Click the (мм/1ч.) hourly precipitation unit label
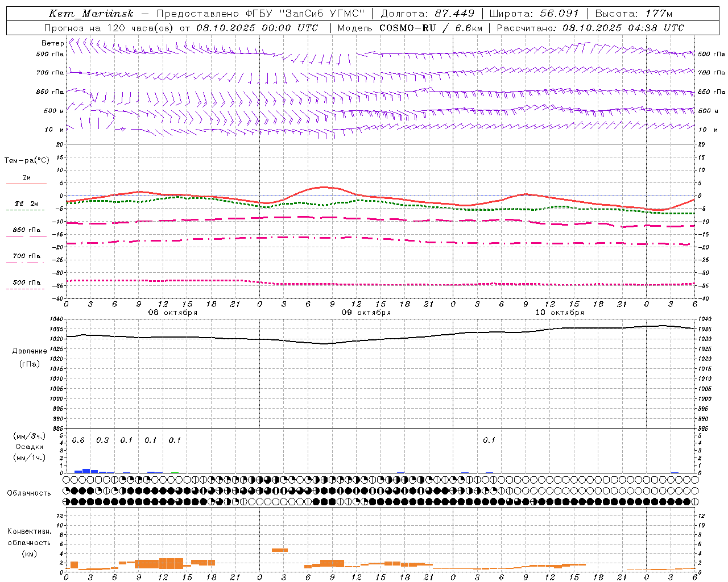This screenshot has height=582, width=728. pos(29,458)
